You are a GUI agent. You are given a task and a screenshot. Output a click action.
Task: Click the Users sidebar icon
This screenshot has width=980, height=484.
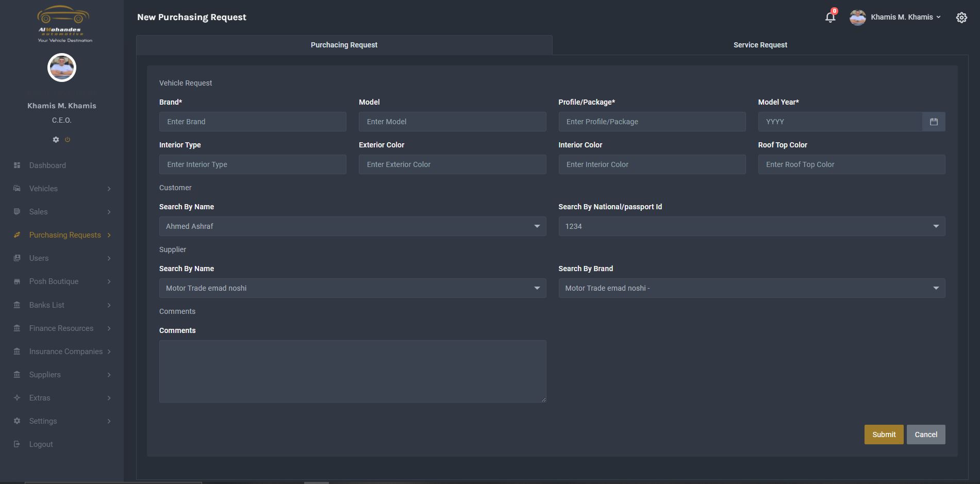17,258
